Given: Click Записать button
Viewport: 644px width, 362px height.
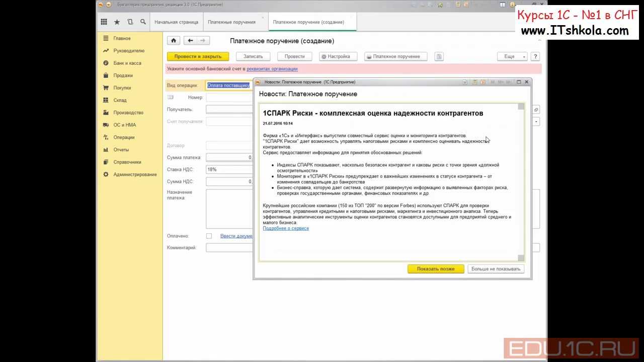Looking at the screenshot, I should point(253,56).
